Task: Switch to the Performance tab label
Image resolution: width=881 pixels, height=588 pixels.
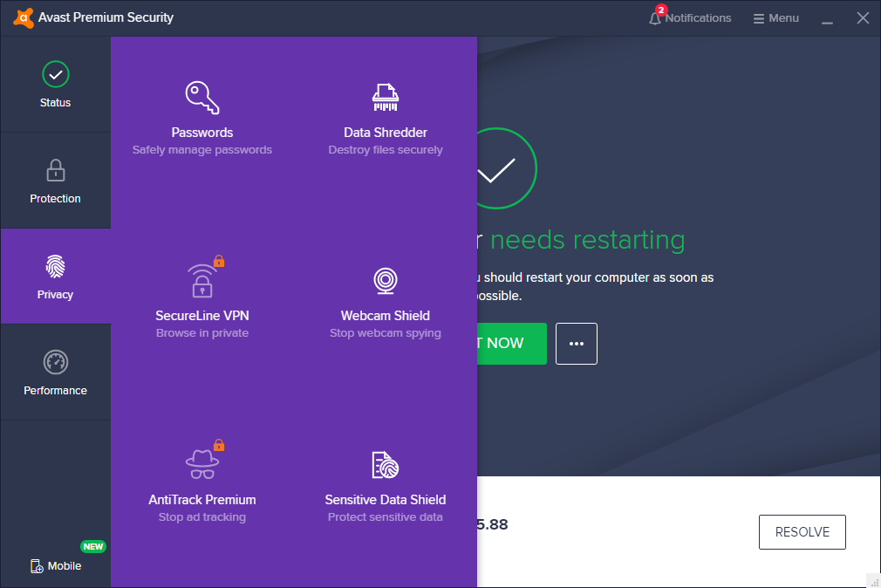Action: (56, 391)
